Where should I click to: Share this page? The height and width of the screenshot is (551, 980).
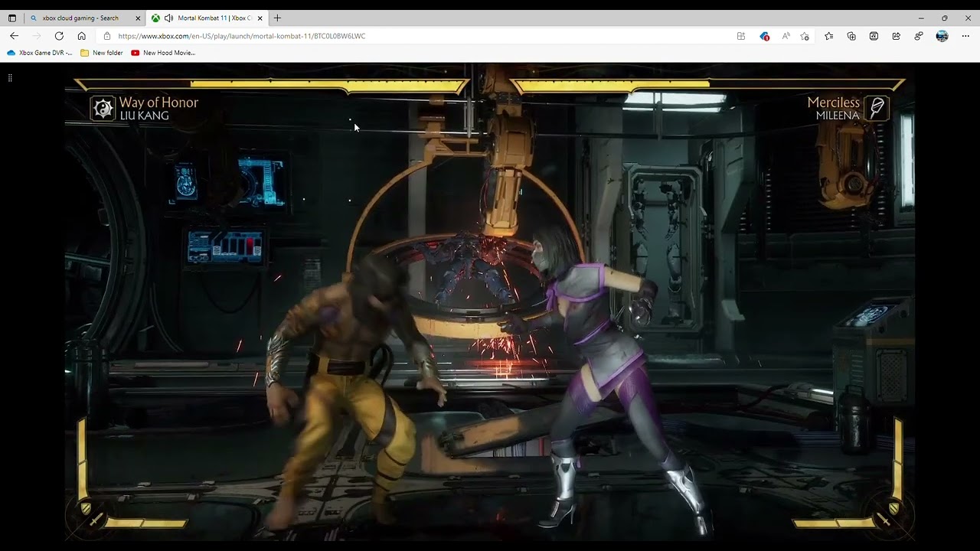pyautogui.click(x=896, y=36)
